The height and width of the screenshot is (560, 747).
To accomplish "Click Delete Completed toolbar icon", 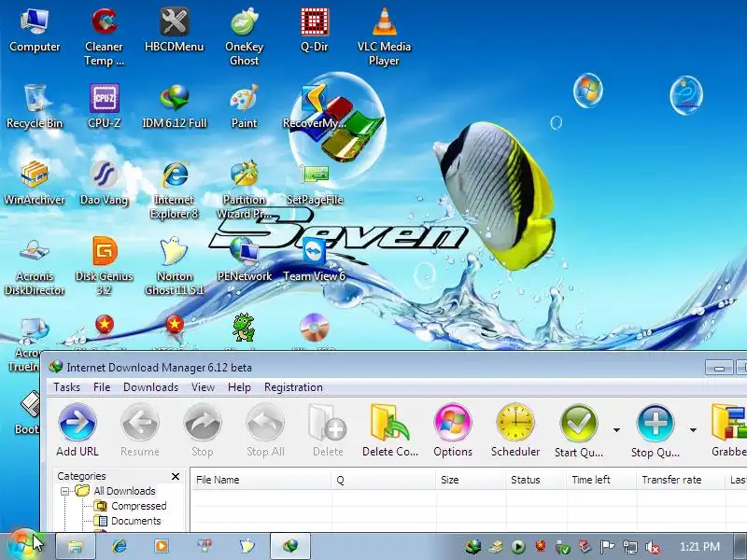I will 390,430.
